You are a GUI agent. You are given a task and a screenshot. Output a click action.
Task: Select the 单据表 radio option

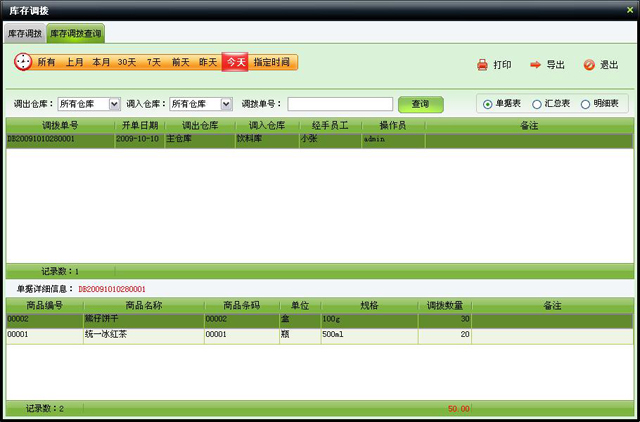tap(487, 104)
